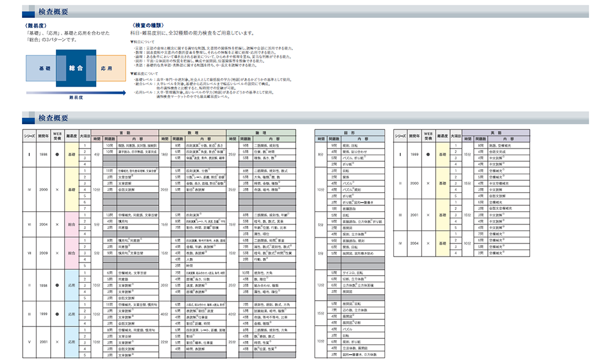This screenshot has height=364, width=597.
Task: Click the ● WEB受検 mark for series I 1998
Action: pyautogui.click(x=58, y=155)
